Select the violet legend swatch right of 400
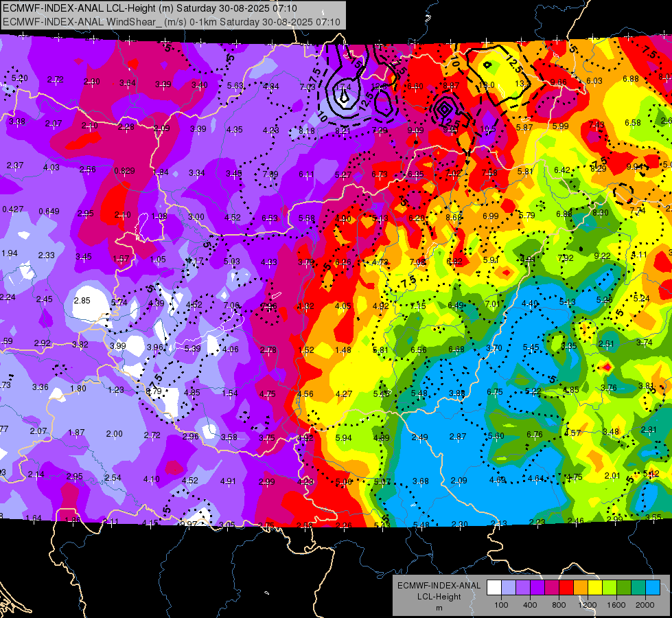Screen dimensions: 672x618 537,588
